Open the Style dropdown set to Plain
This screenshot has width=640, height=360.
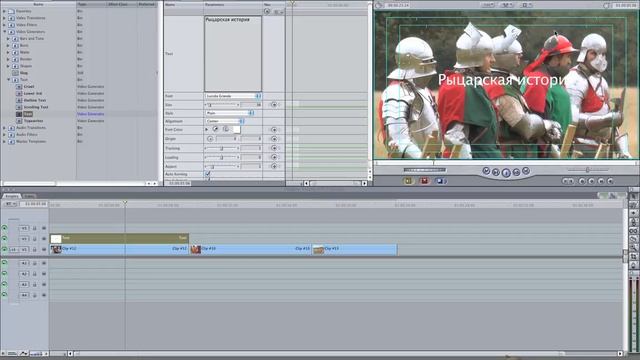[229, 113]
